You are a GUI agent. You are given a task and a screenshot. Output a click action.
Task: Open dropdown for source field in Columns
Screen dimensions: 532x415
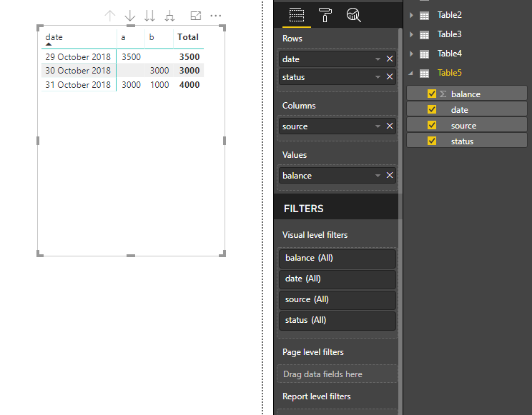coord(378,126)
